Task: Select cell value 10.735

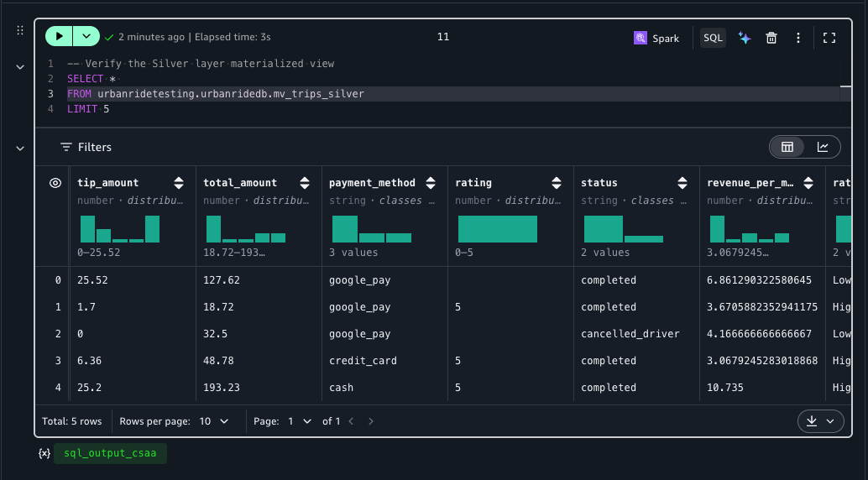Action: click(x=725, y=388)
